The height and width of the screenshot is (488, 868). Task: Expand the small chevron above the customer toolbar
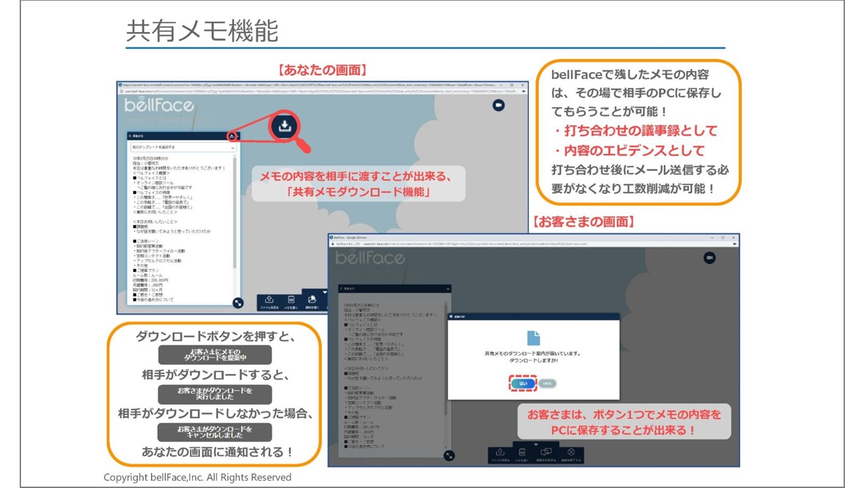(x=536, y=445)
